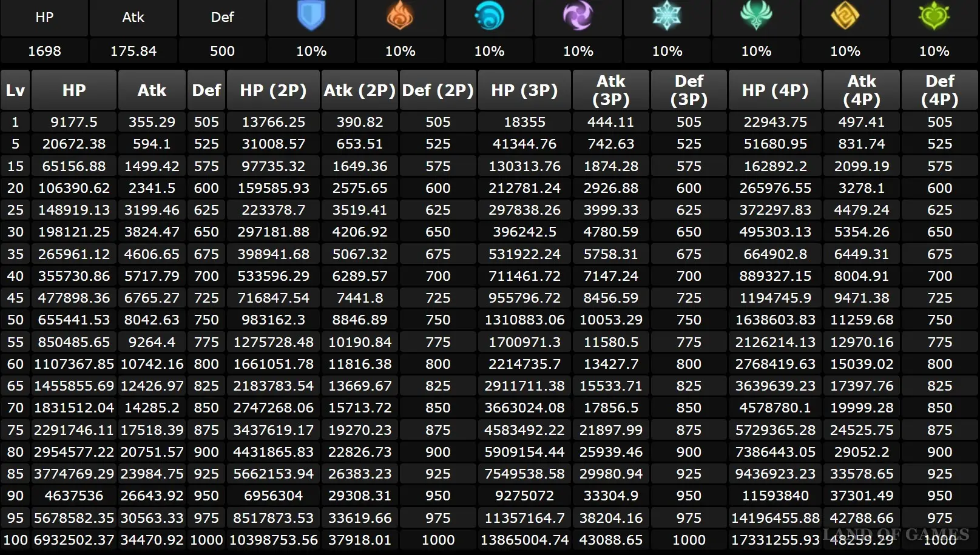Select the purple Electro element icon

[x=578, y=16]
